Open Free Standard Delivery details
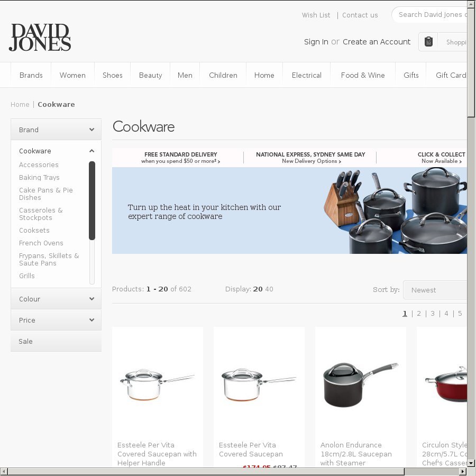 coord(181,158)
